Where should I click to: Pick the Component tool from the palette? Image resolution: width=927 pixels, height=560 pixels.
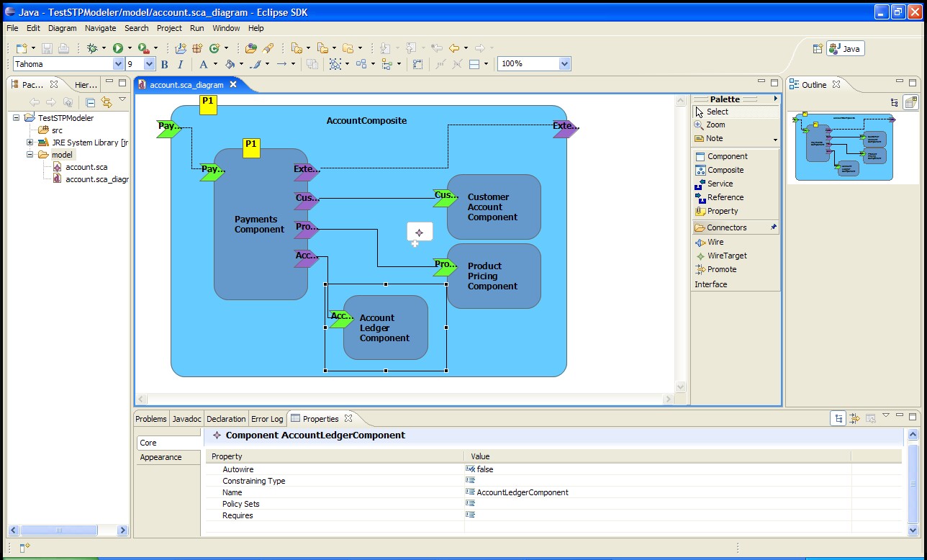click(726, 156)
